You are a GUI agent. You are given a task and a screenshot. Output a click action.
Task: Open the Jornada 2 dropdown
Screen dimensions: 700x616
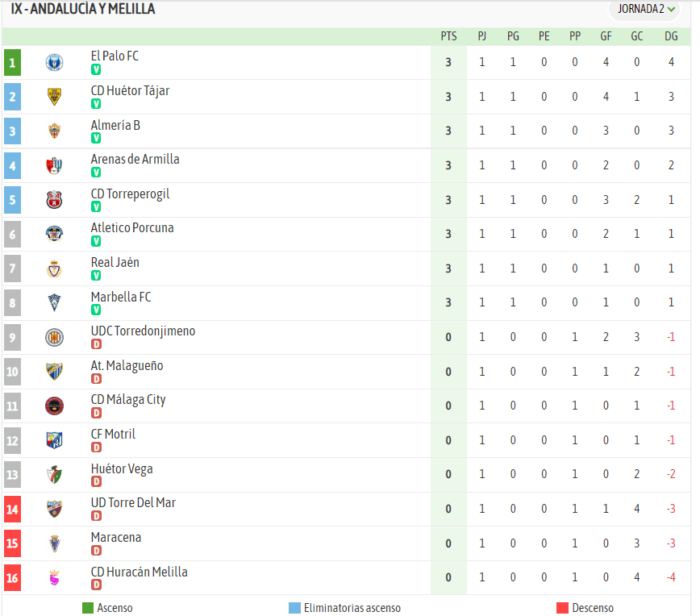pos(646,10)
